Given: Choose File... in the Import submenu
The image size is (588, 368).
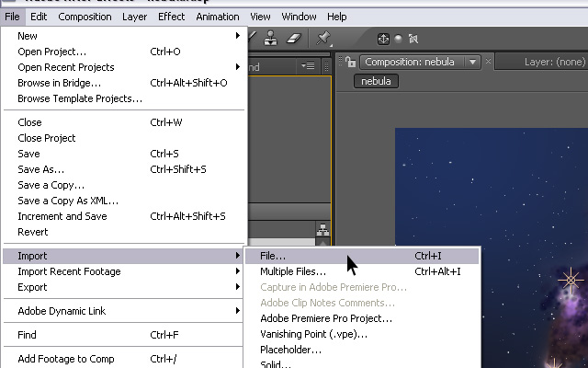Looking at the screenshot, I should click(362, 256).
